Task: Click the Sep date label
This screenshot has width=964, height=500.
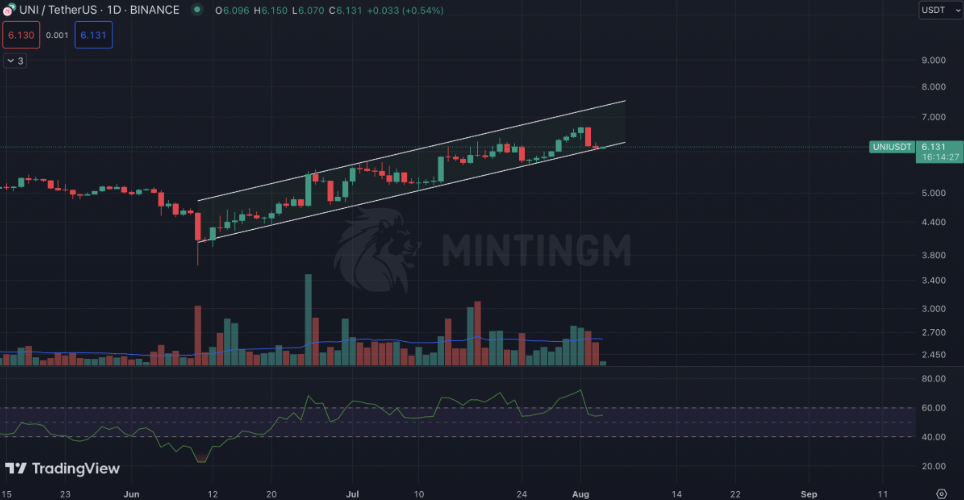Action: pyautogui.click(x=808, y=494)
